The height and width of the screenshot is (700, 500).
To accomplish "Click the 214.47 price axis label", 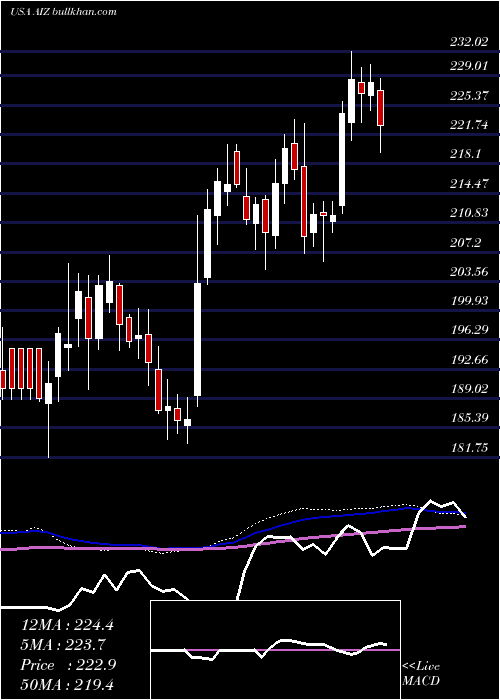I will (469, 183).
